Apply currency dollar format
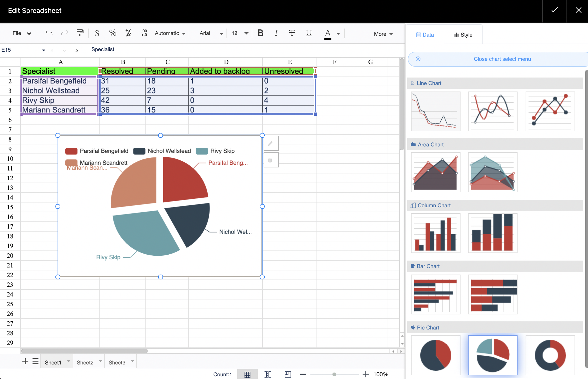The height and width of the screenshot is (379, 588). point(97,33)
